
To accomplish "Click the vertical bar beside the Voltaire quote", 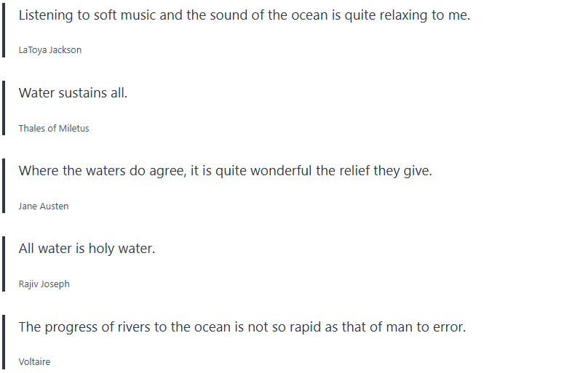I will (x=4, y=342).
